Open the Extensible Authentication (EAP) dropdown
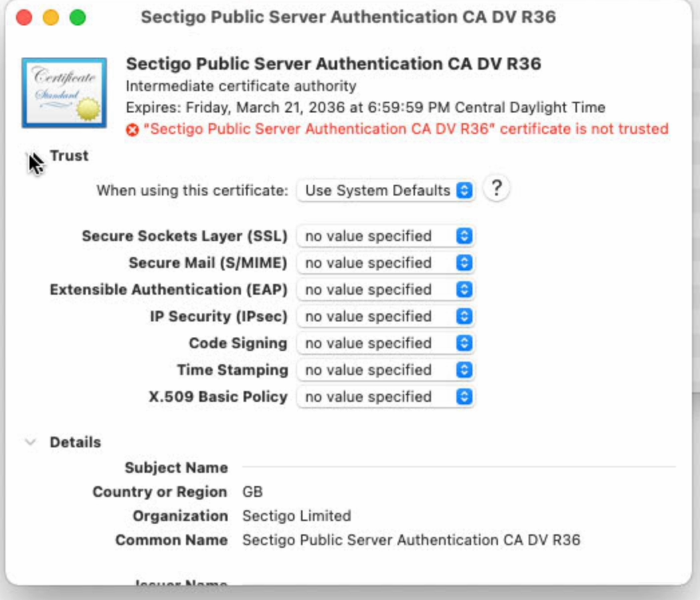The width and height of the screenshot is (700, 600). pyautogui.click(x=385, y=290)
